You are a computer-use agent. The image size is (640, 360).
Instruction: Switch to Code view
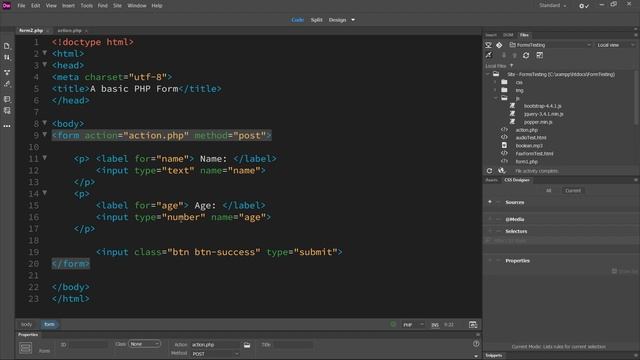[298, 20]
